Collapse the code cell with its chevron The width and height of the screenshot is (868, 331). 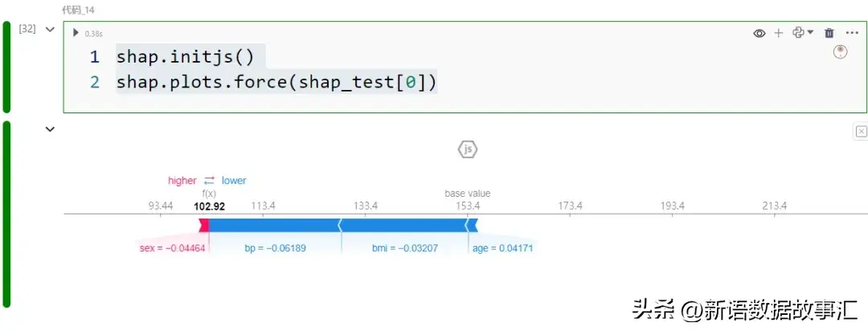50,30
